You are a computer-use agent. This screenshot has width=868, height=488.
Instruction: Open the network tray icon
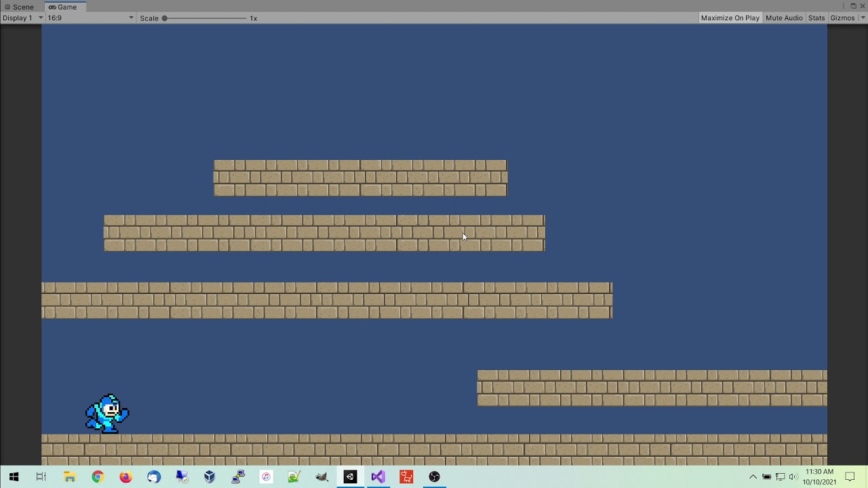(x=780, y=477)
